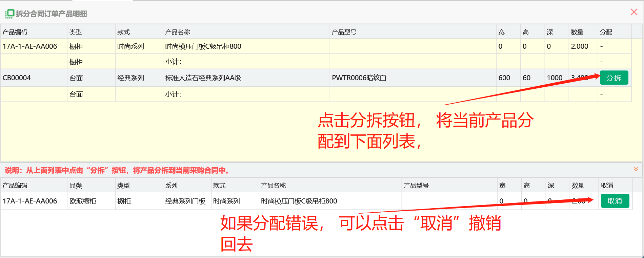The width and height of the screenshot is (644, 258).
Task: Collapse the panel using orange double-chevron
Action: [636, 169]
